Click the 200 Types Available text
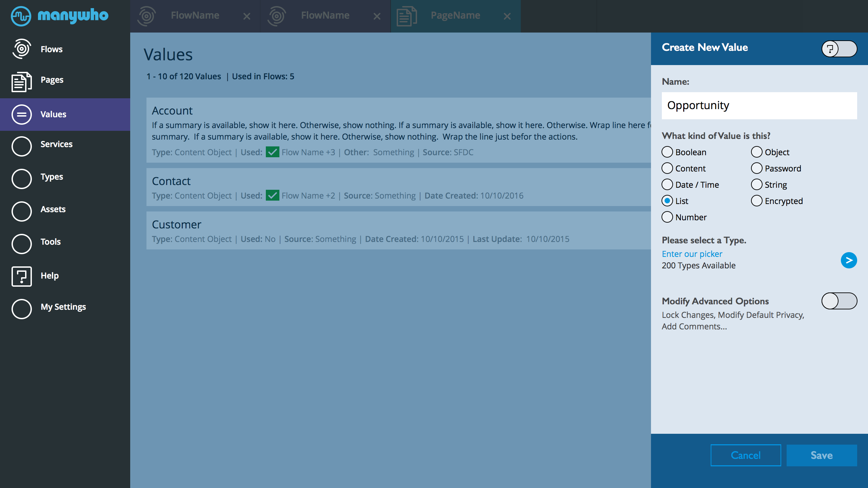The image size is (868, 488). pos(698,265)
